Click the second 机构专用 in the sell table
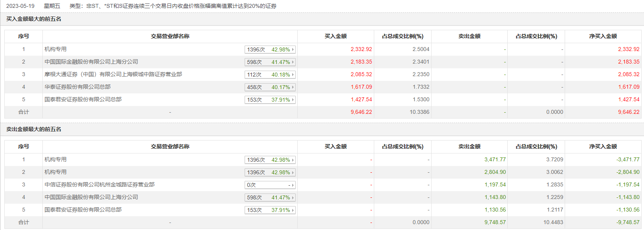644x230 pixels. click(x=55, y=172)
